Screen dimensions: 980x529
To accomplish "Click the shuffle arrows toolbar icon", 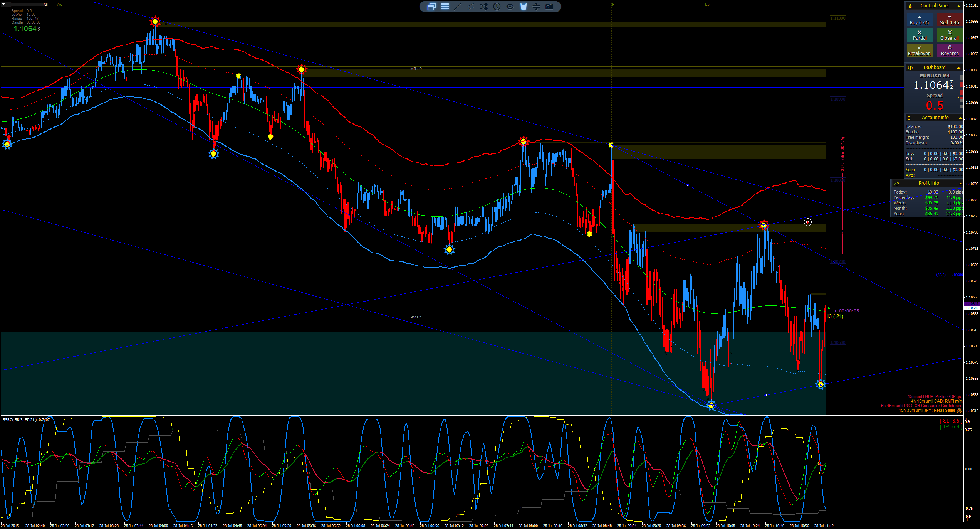I will click(x=484, y=7).
